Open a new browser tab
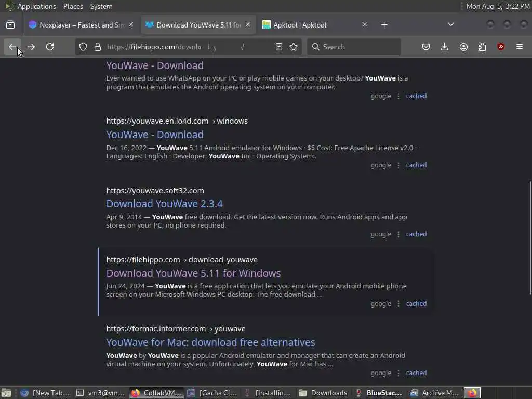 pos(384,25)
